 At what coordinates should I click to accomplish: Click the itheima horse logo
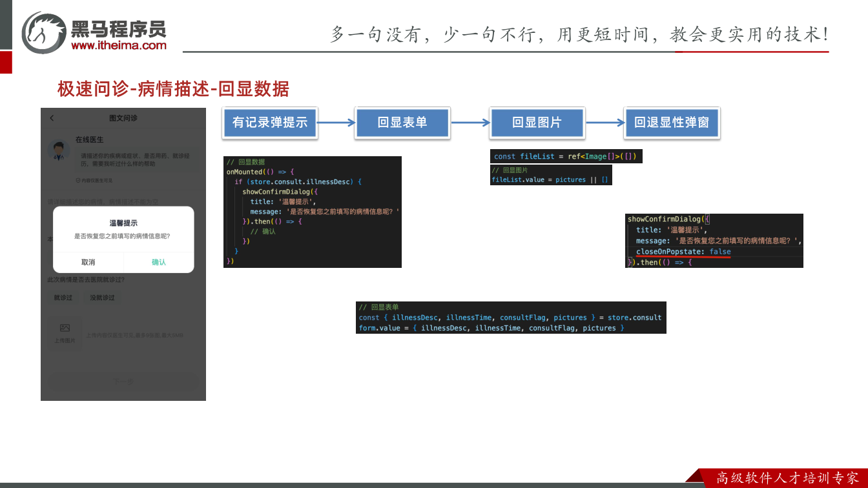point(44,32)
